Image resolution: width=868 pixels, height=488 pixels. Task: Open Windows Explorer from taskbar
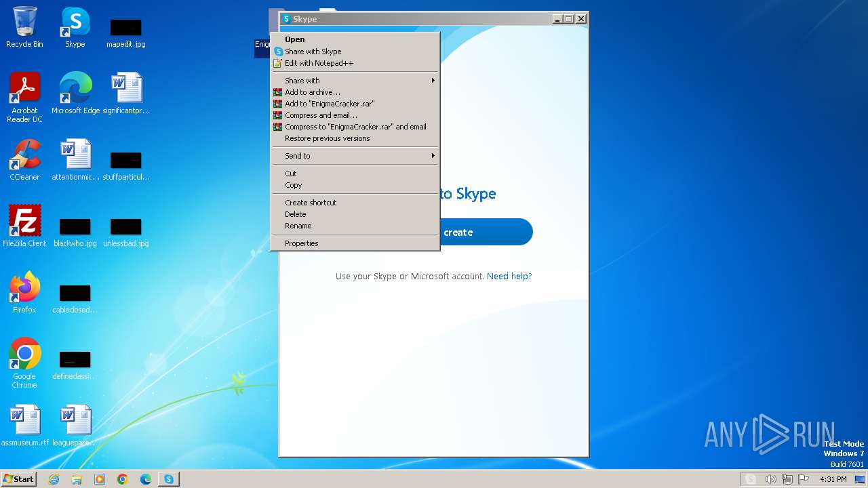(x=77, y=479)
